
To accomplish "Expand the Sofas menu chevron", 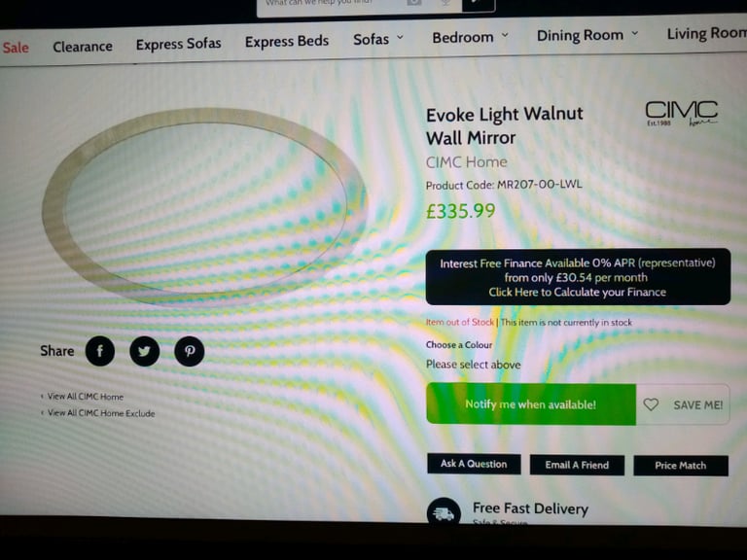I will 400,37.
